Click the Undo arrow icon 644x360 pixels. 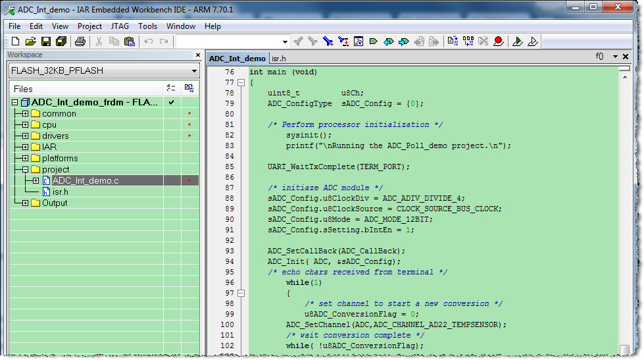click(x=149, y=41)
